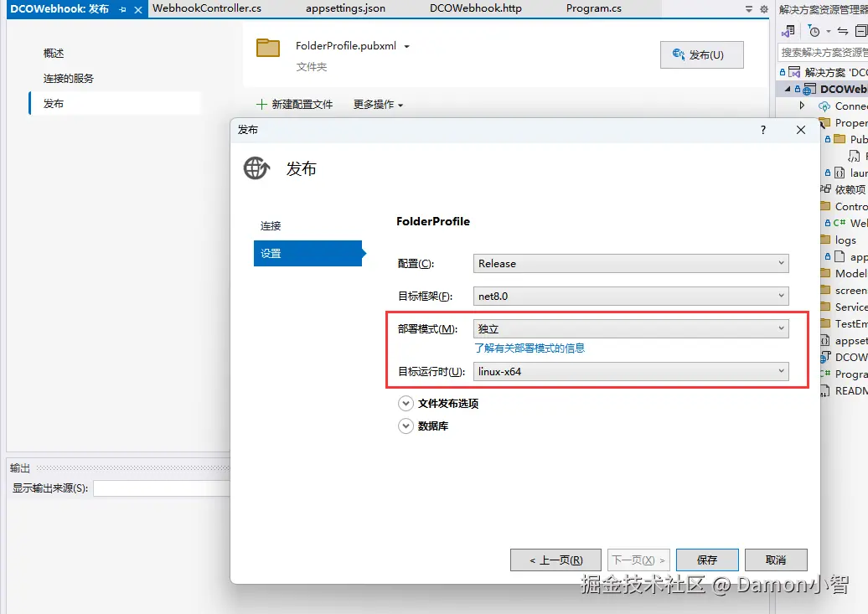Viewport: 868px width, 614px height.
Task: Click the help question mark in 发布 dialog
Action: pos(763,130)
